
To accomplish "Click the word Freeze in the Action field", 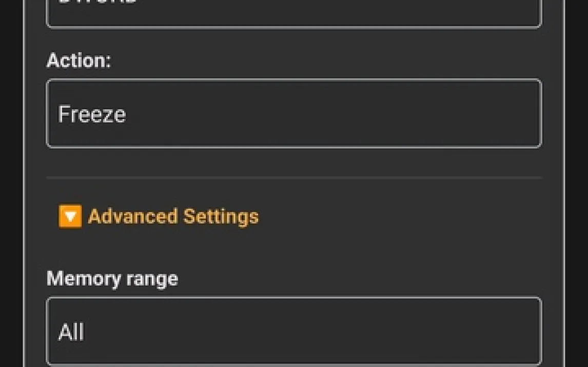I will click(92, 114).
